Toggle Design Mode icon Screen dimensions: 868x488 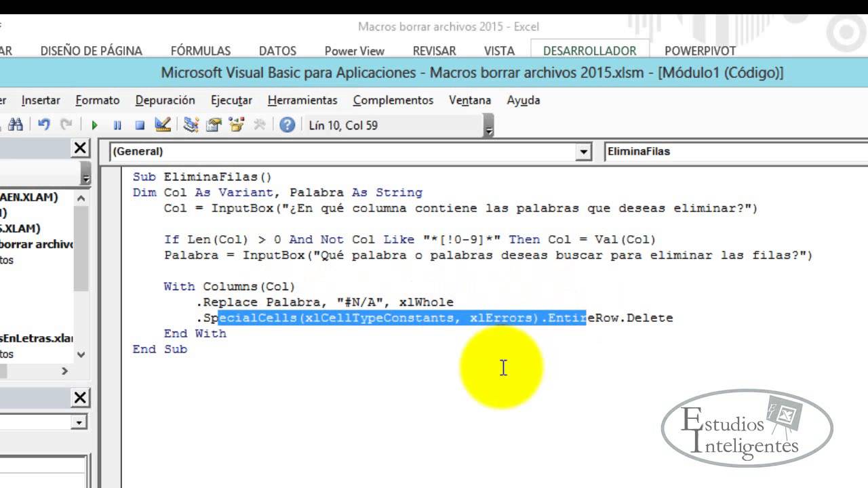click(x=163, y=125)
